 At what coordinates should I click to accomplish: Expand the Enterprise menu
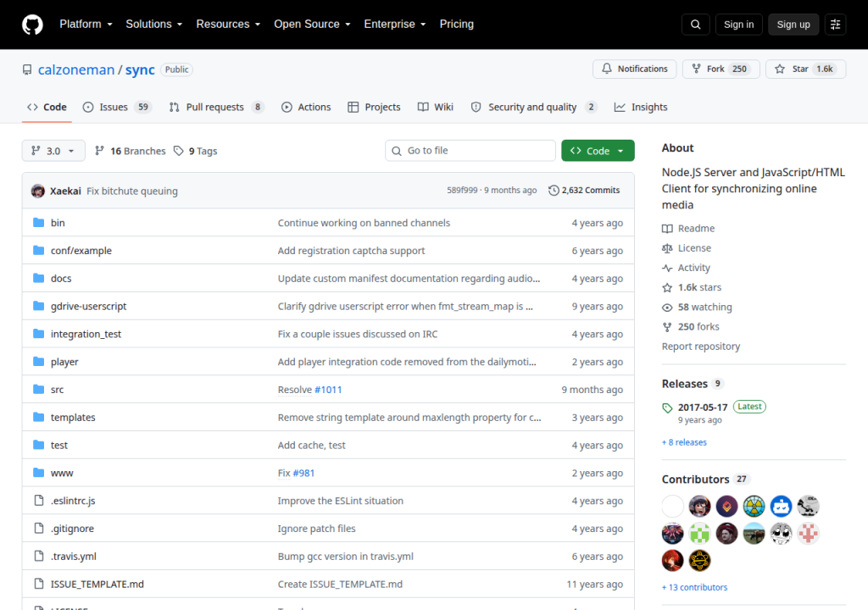pos(395,25)
